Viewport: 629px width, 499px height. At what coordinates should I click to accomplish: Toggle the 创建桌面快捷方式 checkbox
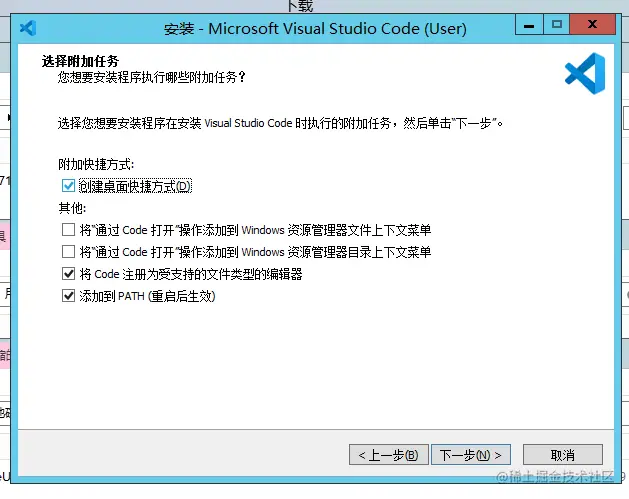pyautogui.click(x=68, y=186)
